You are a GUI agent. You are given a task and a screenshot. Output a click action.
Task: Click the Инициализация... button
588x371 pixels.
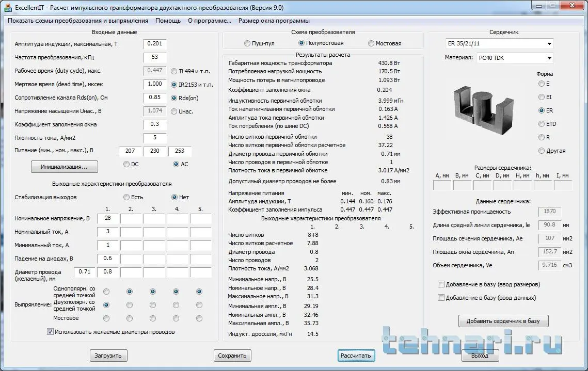coord(64,167)
